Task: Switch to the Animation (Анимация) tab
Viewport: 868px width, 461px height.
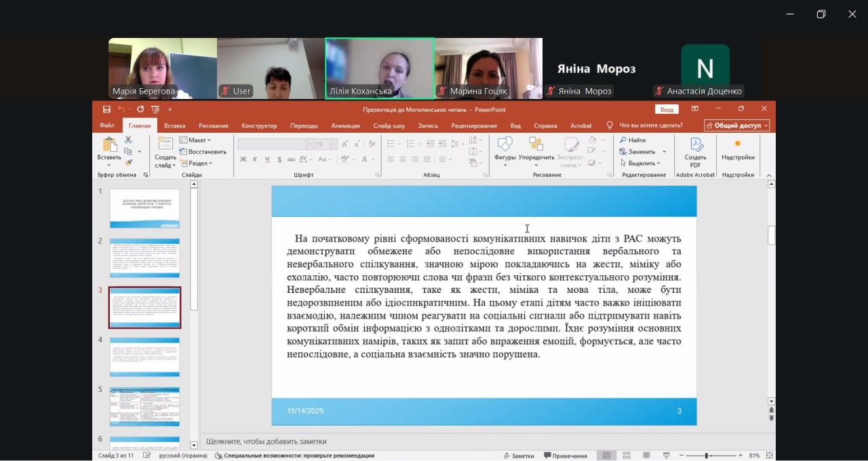Action: (x=345, y=125)
